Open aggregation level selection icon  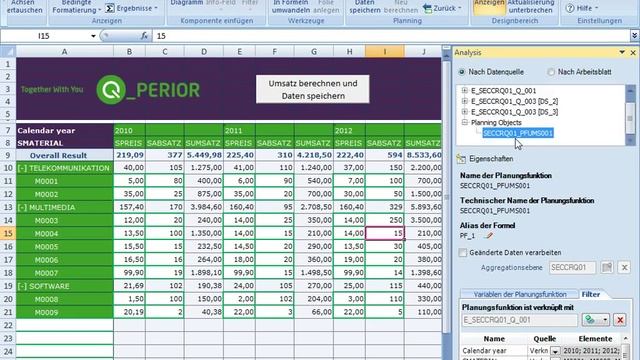pos(607,267)
